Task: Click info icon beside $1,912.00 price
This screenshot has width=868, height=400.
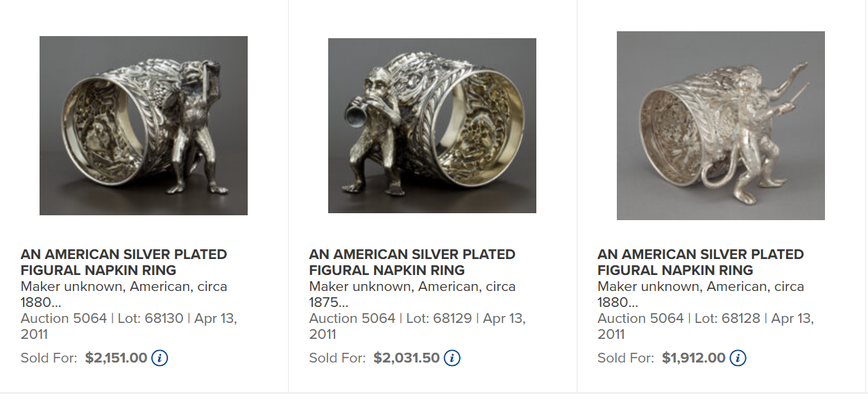Action: click(738, 358)
